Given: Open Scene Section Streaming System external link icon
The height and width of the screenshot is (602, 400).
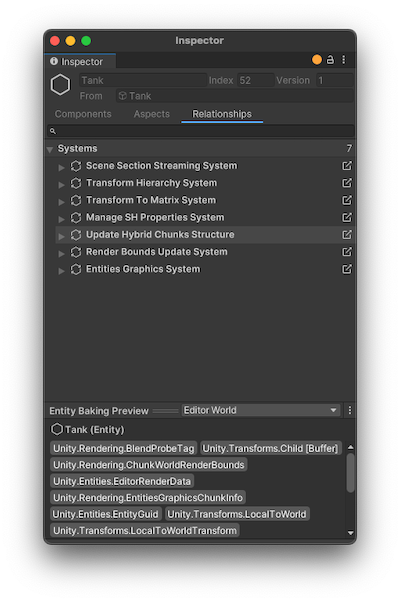Looking at the screenshot, I should (x=347, y=165).
